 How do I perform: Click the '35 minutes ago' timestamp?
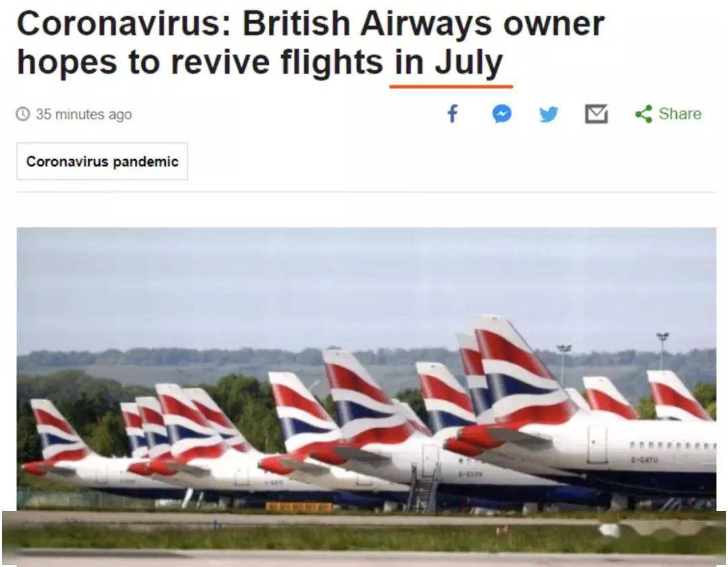84,114
